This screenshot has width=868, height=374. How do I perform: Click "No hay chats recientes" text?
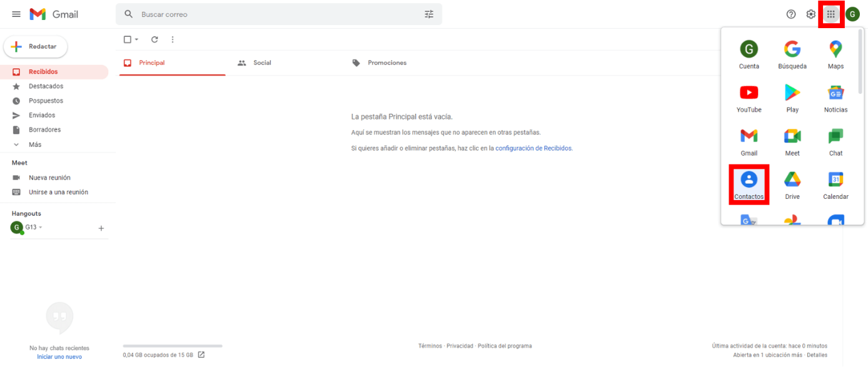pyautogui.click(x=59, y=348)
